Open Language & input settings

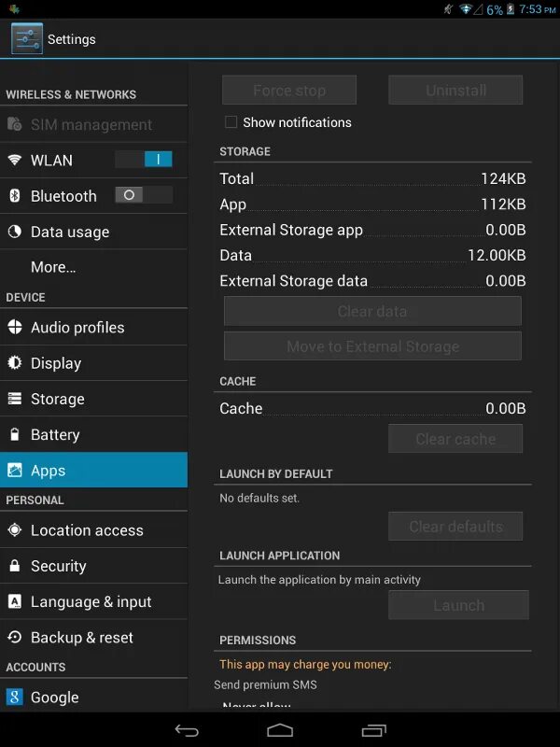pyautogui.click(x=91, y=602)
